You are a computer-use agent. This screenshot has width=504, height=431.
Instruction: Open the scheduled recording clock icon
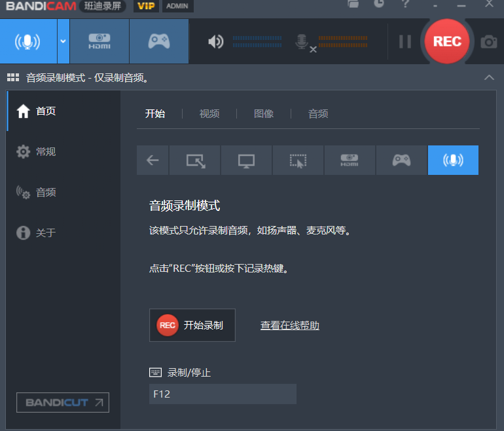379,3
